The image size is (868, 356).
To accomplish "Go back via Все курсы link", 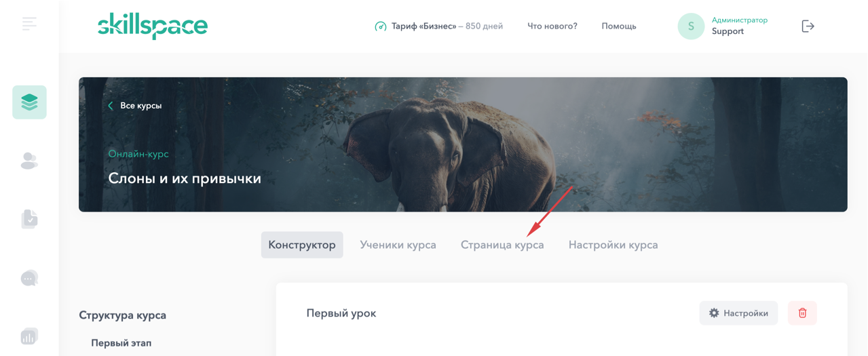I will click(141, 106).
